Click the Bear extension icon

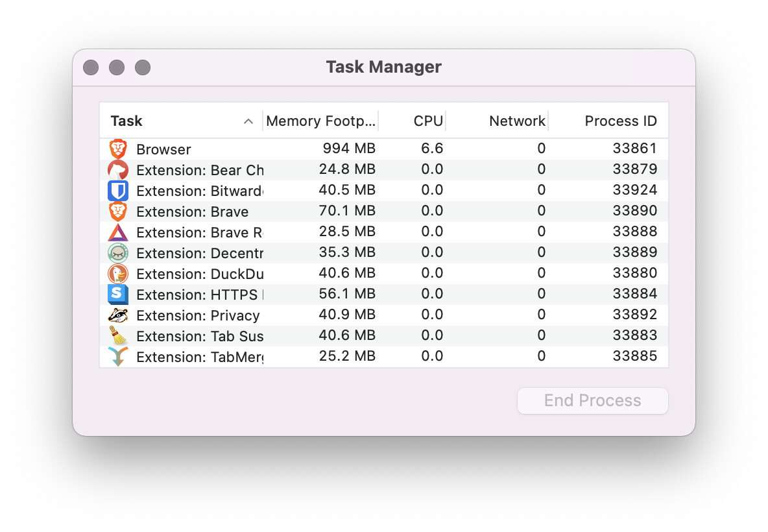point(118,170)
